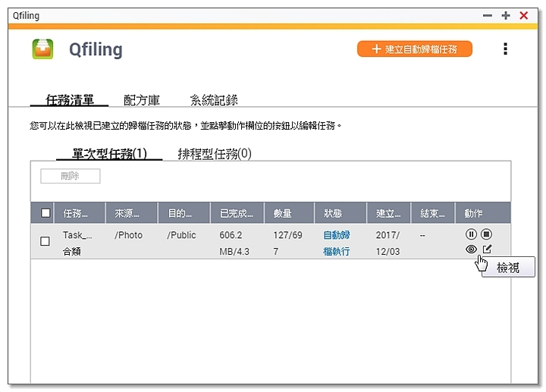This screenshot has height=392, width=546.
Task: Close the Qfiling window
Action: (x=524, y=16)
